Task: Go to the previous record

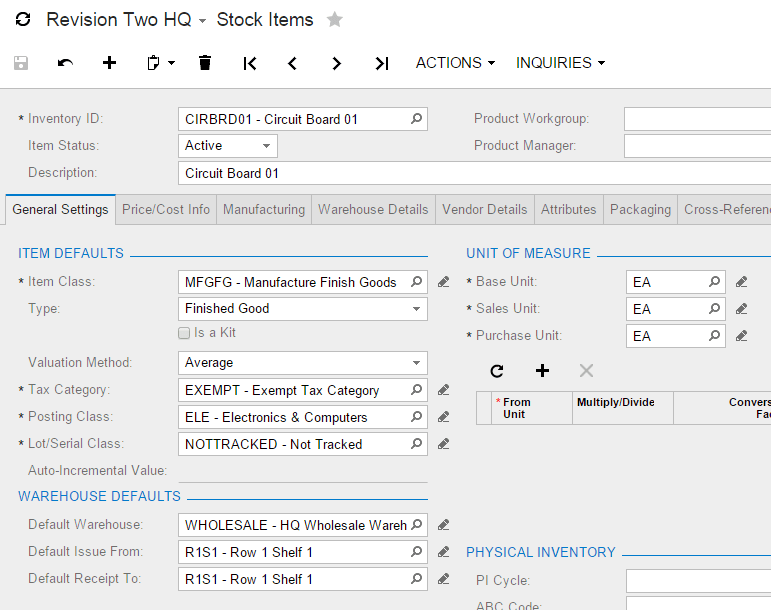Action: [293, 63]
